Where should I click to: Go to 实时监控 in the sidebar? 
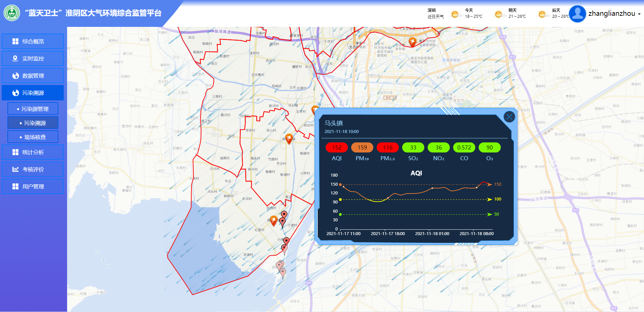[33, 58]
